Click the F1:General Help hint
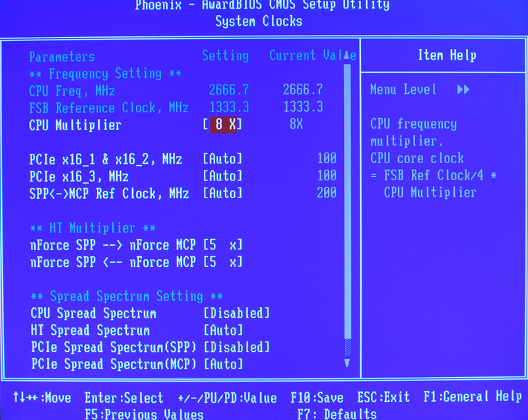Screen dimensions: 528x420 coord(473,396)
